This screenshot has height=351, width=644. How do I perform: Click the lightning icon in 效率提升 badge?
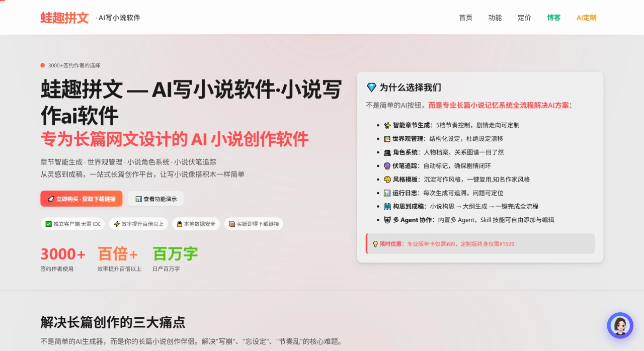(x=117, y=224)
